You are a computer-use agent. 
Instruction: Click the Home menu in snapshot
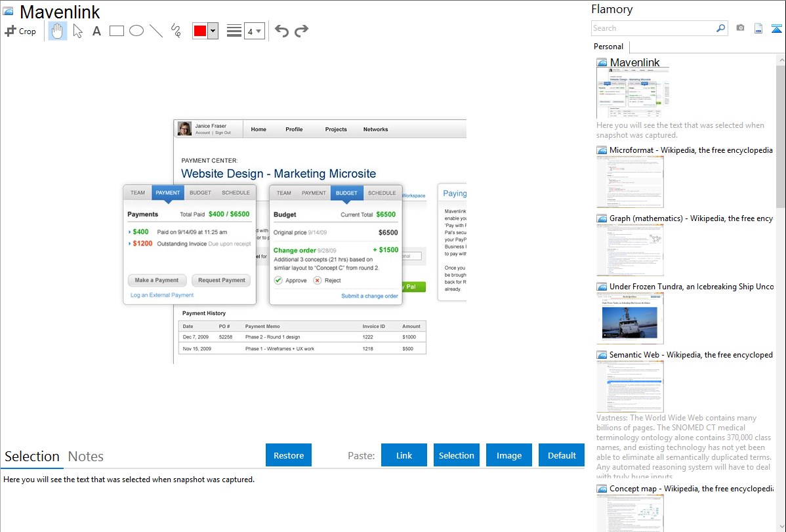tap(259, 129)
